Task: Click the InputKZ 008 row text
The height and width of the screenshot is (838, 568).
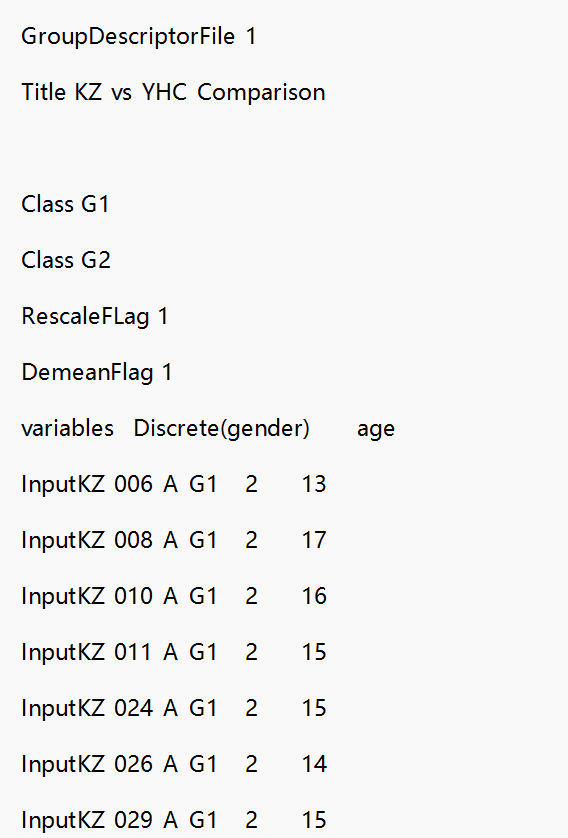Action: 174,540
